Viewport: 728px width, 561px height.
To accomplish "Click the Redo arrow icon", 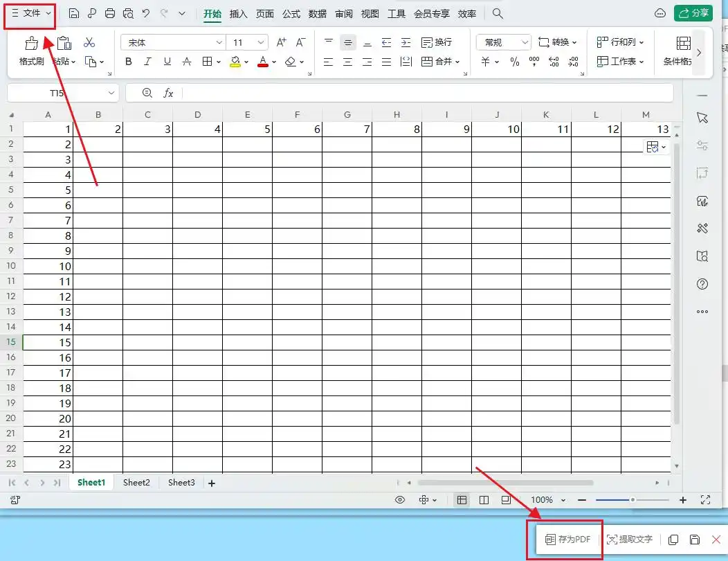I will (164, 13).
